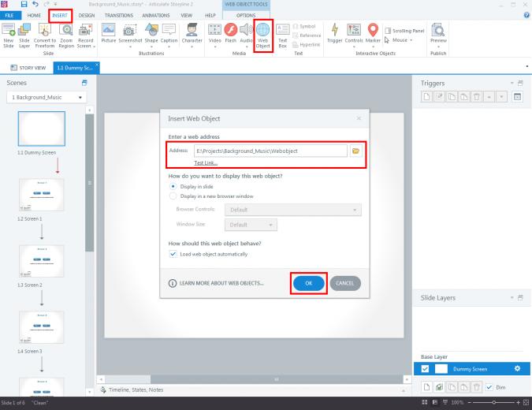Toggle the Dim checkbox in Slide Layers
532x410 pixels.
[489, 387]
